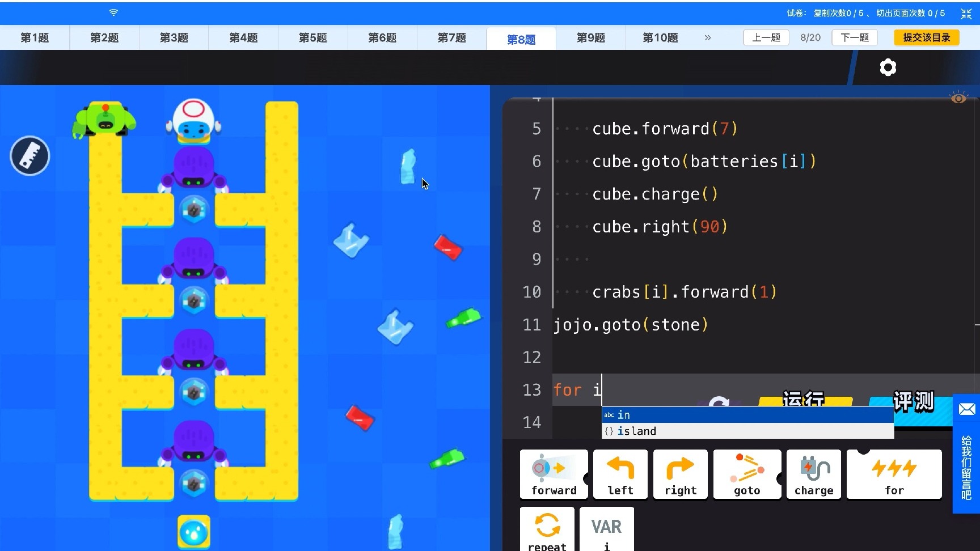The width and height of the screenshot is (980, 551).
Task: Insert the goto command block
Action: coord(747,474)
